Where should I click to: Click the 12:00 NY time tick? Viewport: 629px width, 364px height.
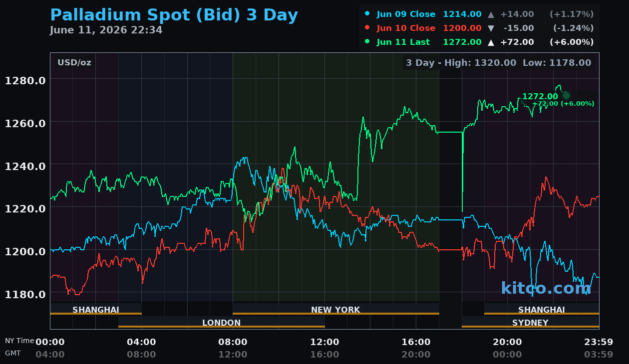(x=324, y=342)
